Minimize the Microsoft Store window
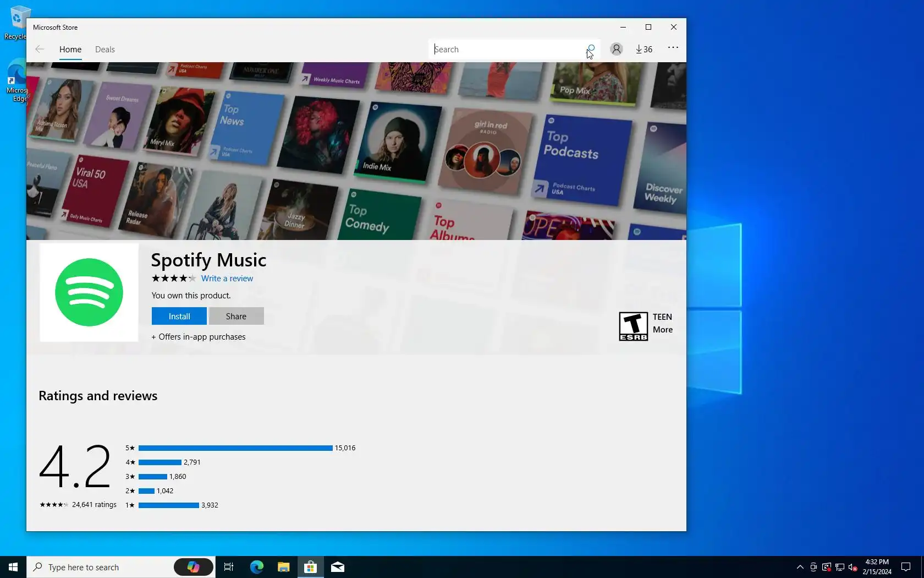This screenshot has width=924, height=578. (623, 27)
